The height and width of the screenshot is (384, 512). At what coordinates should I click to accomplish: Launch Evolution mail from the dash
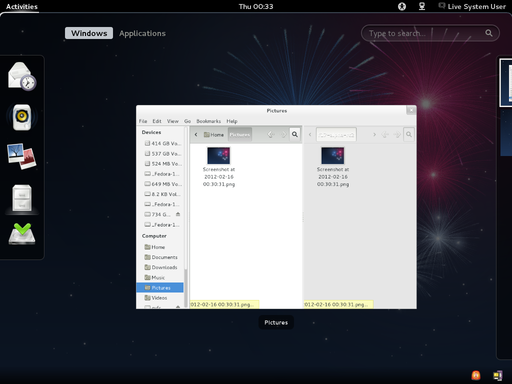pos(22,76)
